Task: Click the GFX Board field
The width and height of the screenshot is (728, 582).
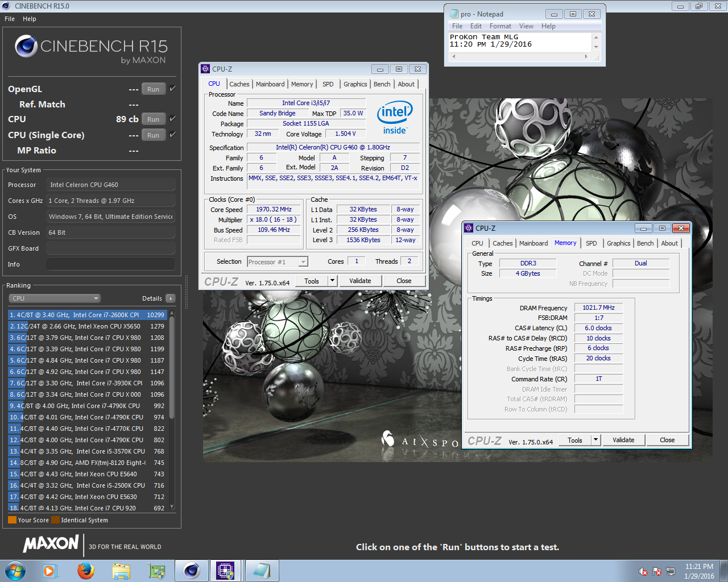Action: point(110,248)
